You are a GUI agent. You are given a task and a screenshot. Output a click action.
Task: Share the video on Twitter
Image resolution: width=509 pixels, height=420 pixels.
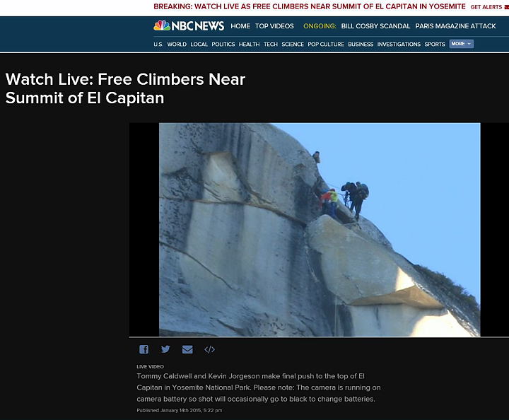[x=165, y=349]
